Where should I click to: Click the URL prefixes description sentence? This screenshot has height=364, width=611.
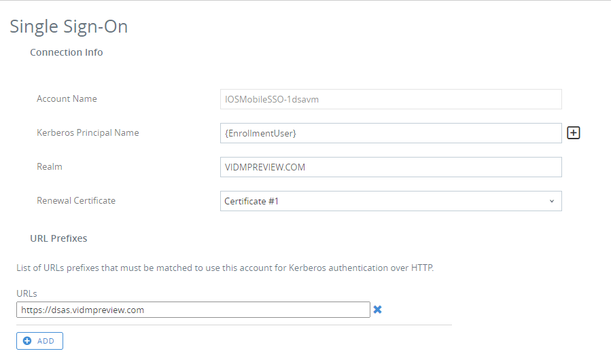click(225, 268)
